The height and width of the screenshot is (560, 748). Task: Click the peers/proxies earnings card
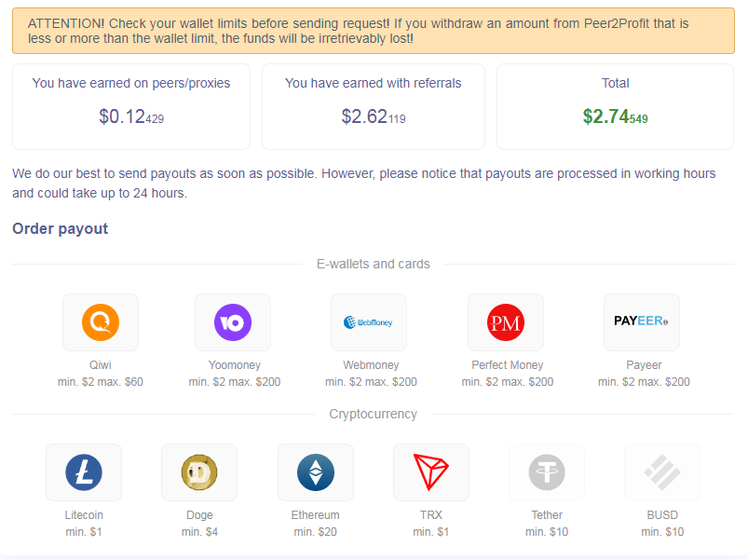coord(131,106)
